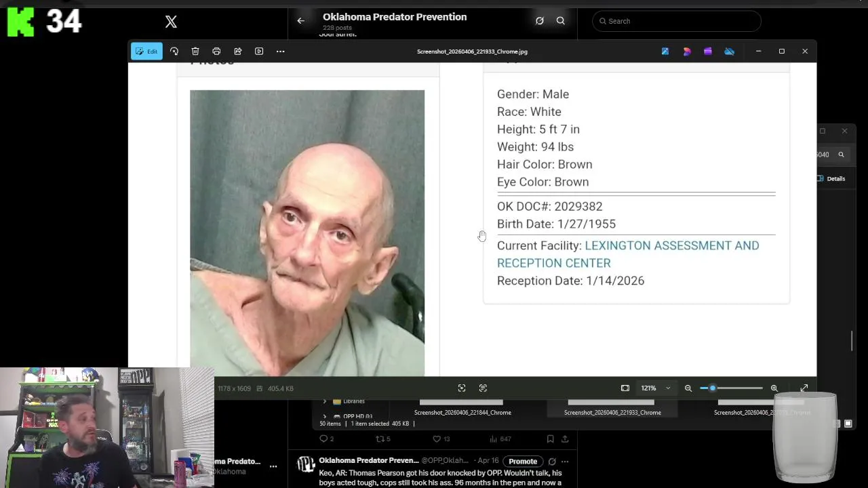Repost the tweet with 5 reposts
This screenshot has width=868, height=488.
[x=383, y=439]
